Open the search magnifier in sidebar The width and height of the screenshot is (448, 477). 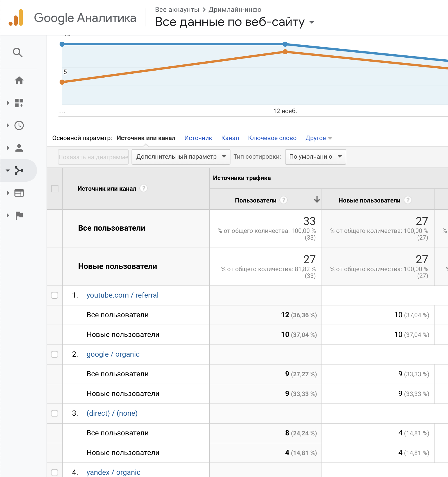[18, 53]
